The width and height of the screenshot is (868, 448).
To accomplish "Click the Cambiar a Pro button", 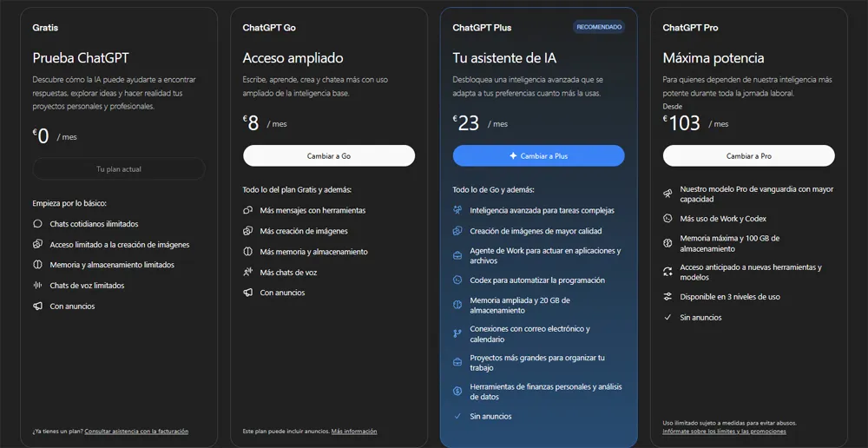I will pyautogui.click(x=749, y=155).
